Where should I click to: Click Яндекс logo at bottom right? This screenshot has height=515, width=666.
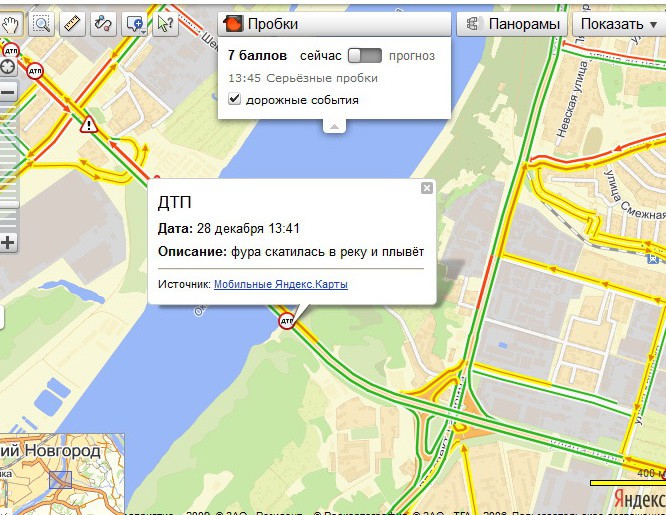(640, 498)
